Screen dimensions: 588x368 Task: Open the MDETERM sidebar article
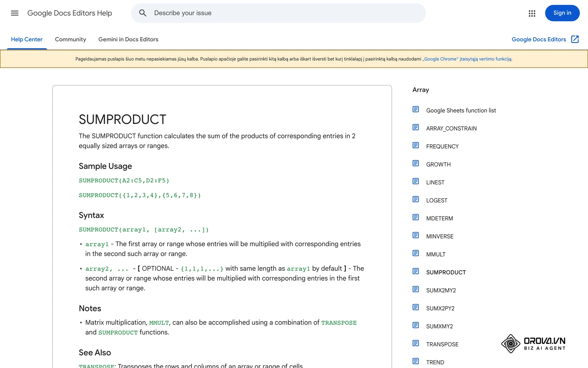[x=440, y=219]
